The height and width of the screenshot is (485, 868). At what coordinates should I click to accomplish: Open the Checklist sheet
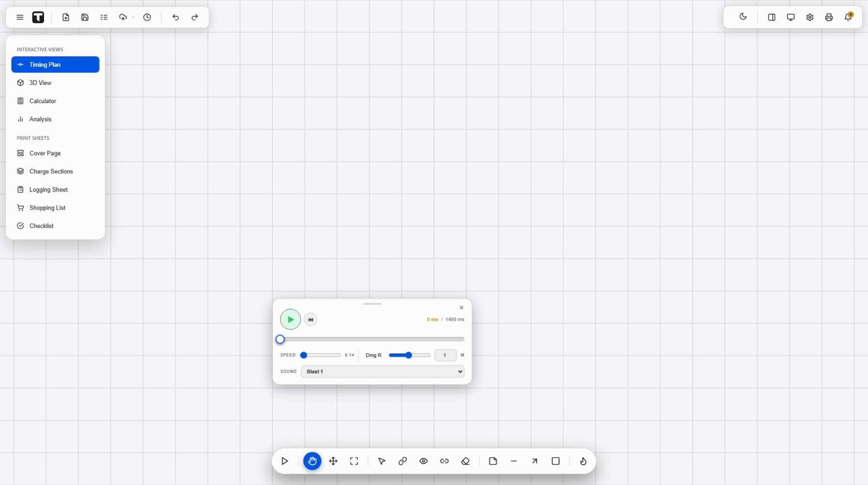pyautogui.click(x=55, y=226)
